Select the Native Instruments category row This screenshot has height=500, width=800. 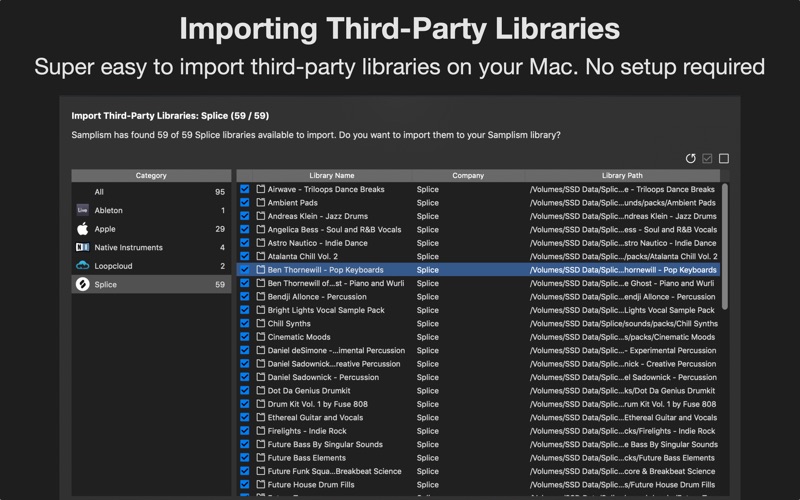tap(151, 247)
